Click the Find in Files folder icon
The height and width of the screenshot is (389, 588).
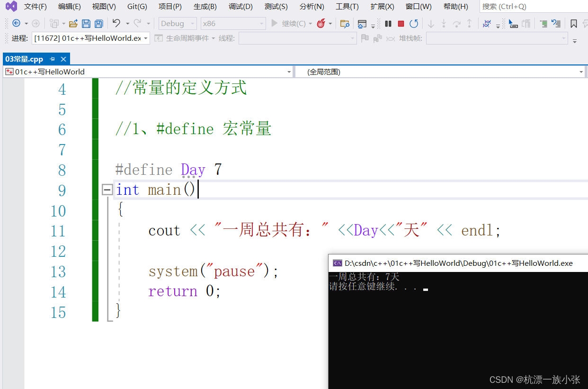345,23
